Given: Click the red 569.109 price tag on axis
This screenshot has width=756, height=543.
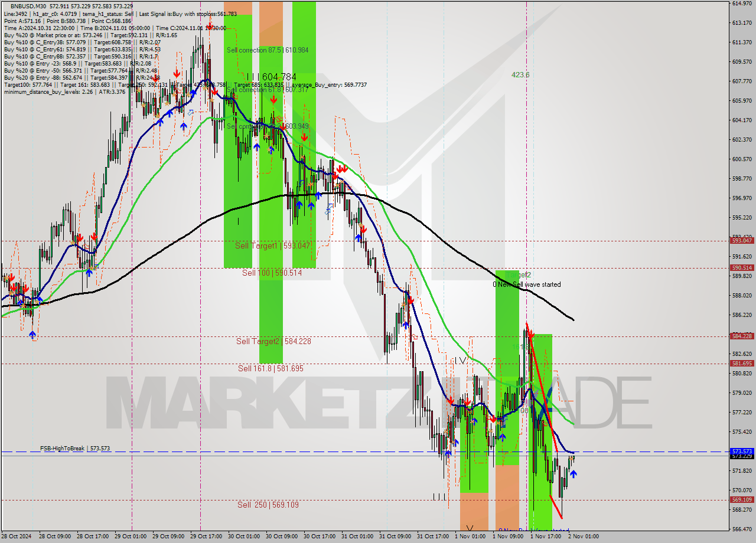Looking at the screenshot, I should [742, 499].
